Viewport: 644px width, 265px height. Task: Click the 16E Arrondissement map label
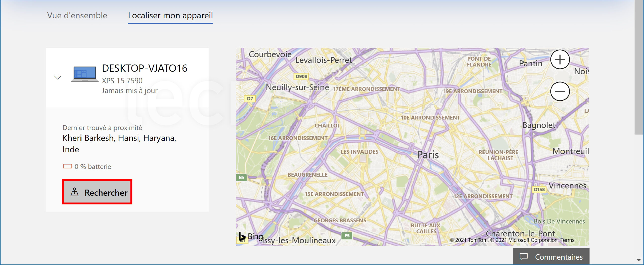298,138
